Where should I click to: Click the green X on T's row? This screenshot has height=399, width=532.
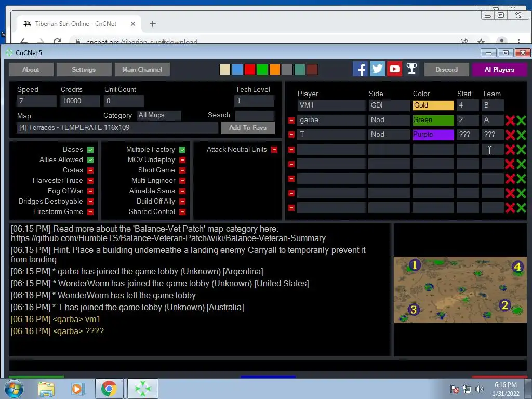[521, 135]
